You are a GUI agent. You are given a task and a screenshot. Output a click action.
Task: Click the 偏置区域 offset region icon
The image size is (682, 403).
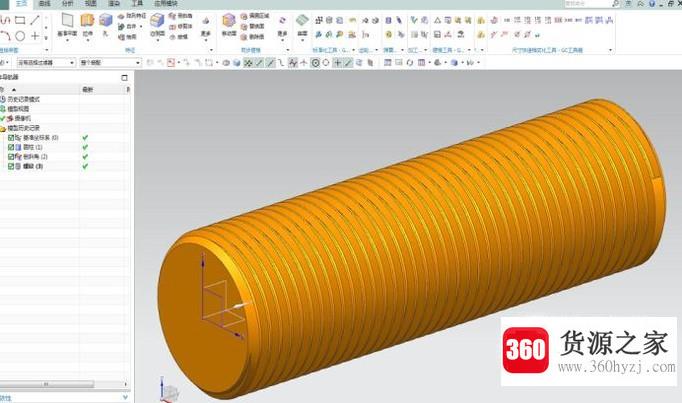click(244, 16)
